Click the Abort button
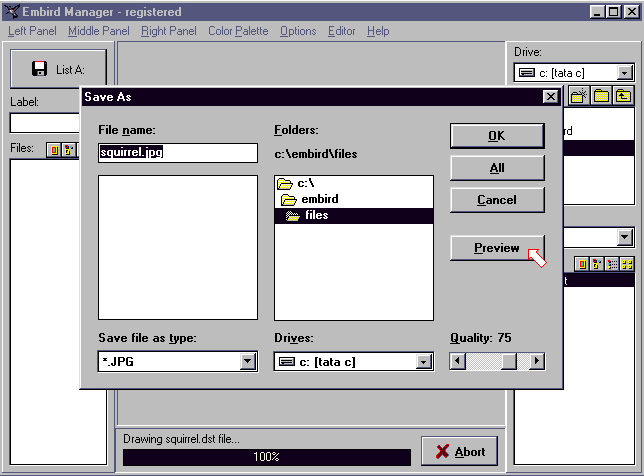 (460, 451)
